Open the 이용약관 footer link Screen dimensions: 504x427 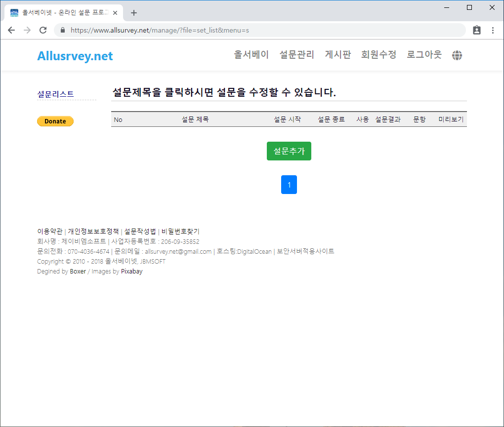(49, 231)
